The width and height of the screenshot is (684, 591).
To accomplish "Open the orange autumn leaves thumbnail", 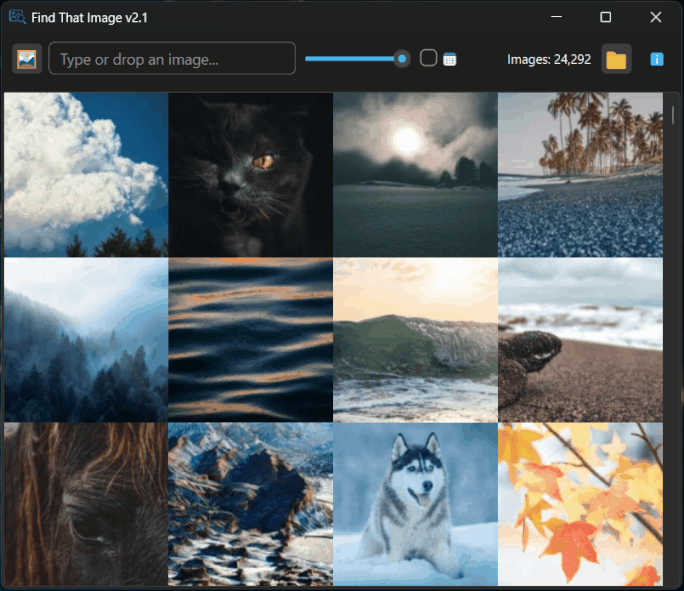I will click(x=580, y=504).
